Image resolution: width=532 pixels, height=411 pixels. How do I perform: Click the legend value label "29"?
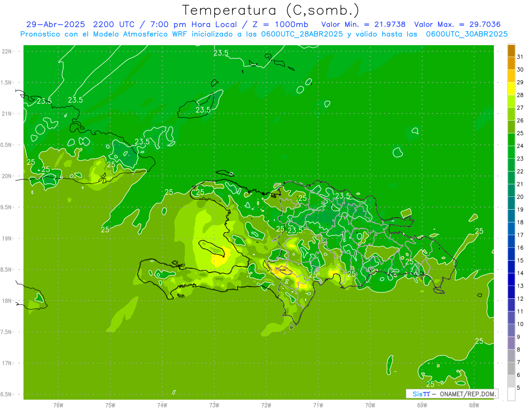[520, 82]
